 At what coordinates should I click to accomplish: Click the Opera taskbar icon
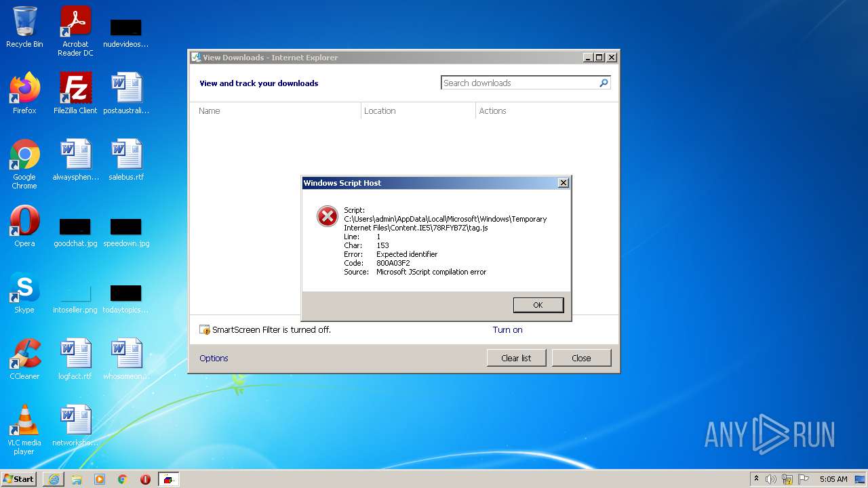[x=145, y=479]
